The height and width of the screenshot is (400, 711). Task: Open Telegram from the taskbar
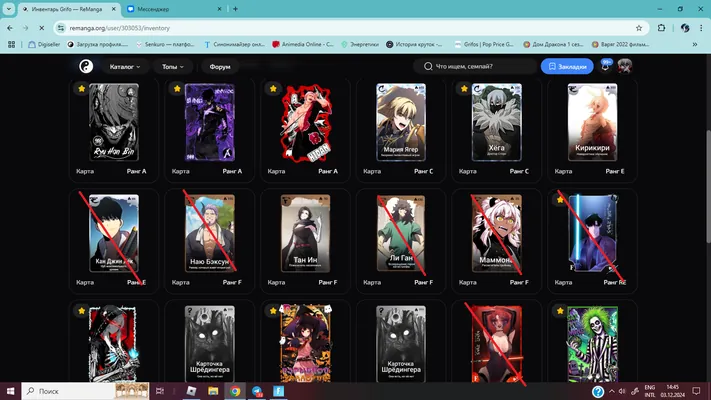(x=257, y=391)
